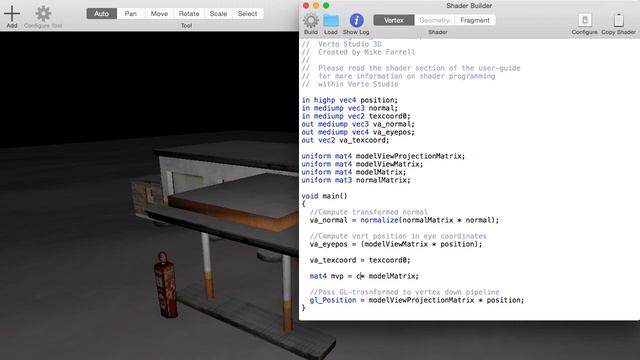This screenshot has height=360, width=640.
Task: Open the Show Log info icon
Action: point(356,20)
